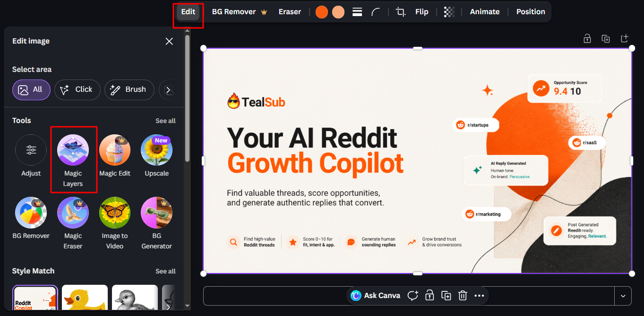Image resolution: width=644 pixels, height=316 pixels.
Task: Open the Magic Eraser tool
Action: (x=73, y=223)
